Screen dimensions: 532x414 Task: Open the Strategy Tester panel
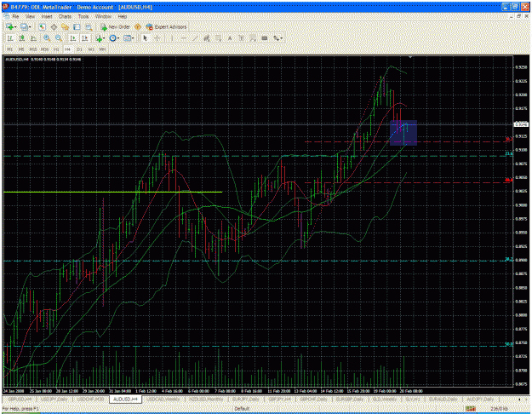pos(89,26)
